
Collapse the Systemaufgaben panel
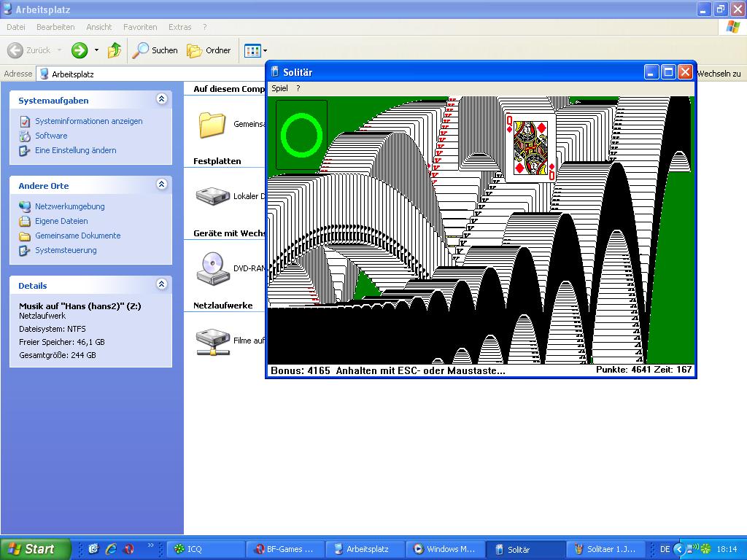coord(161,99)
